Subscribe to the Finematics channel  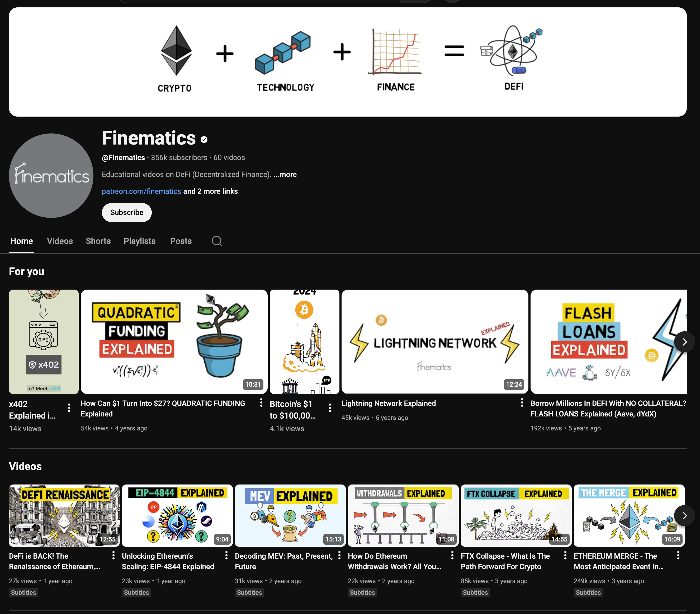(126, 213)
